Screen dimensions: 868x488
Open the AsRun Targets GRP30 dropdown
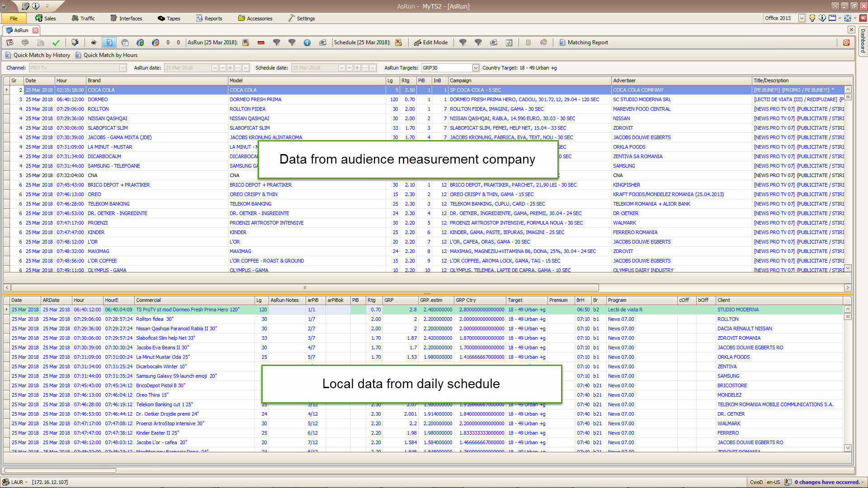click(476, 68)
